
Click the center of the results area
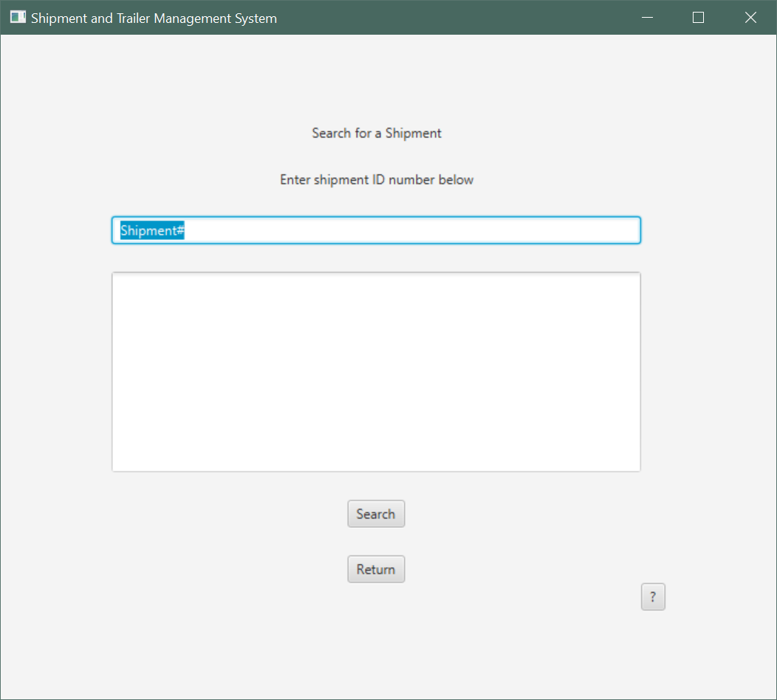click(376, 371)
